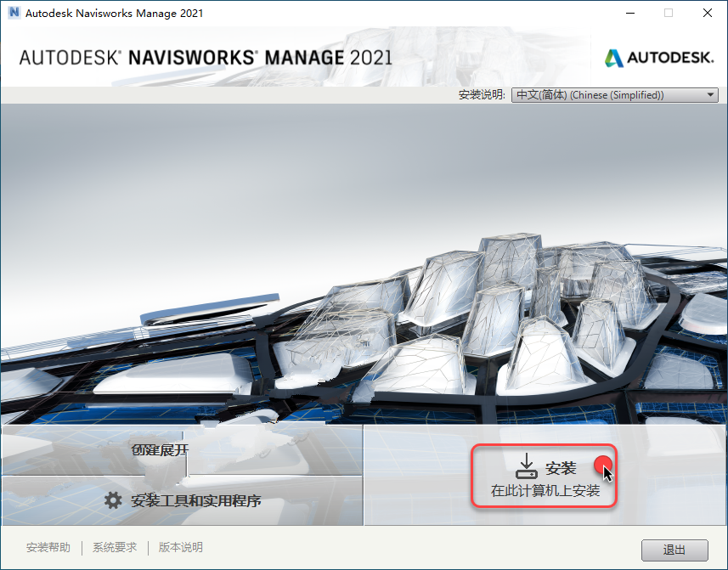
Task: Click the 退出 exit button
Action: click(x=674, y=550)
